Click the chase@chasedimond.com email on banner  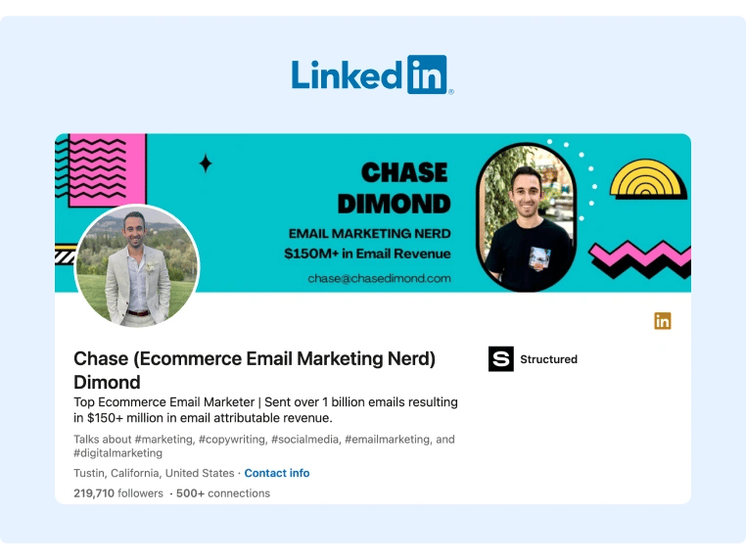(x=379, y=278)
